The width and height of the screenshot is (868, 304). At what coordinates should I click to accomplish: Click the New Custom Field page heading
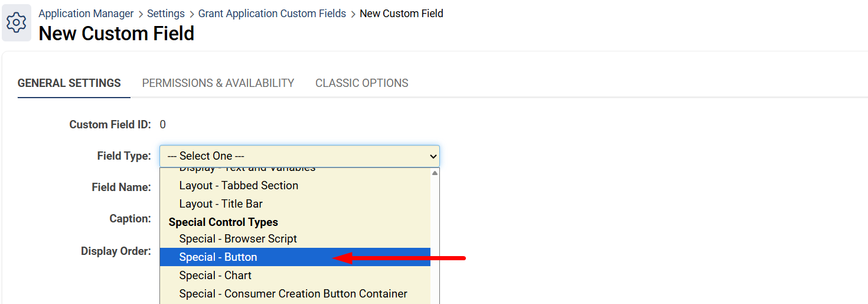[116, 34]
